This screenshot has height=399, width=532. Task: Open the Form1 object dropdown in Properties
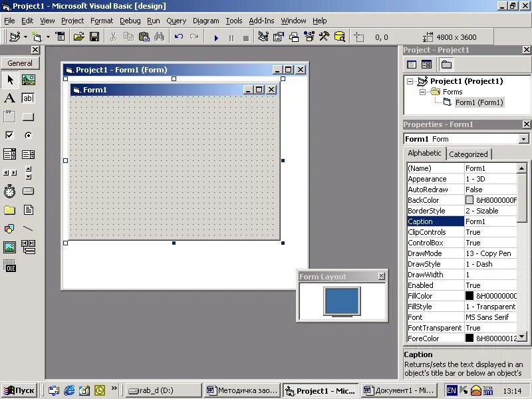523,139
